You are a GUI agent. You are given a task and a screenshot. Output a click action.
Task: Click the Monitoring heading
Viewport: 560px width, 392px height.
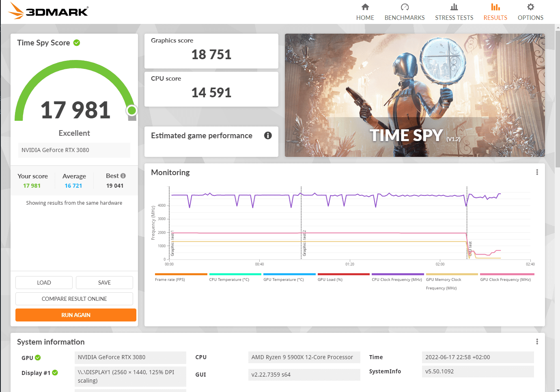coord(170,172)
